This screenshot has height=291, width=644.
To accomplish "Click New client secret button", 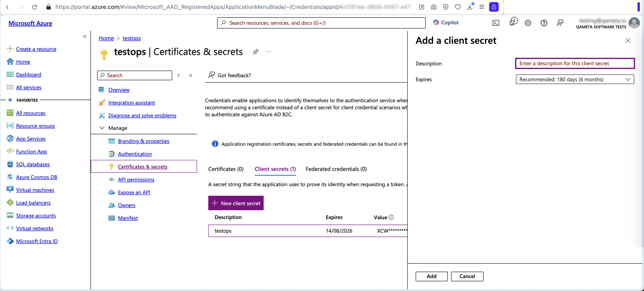I will (x=236, y=203).
